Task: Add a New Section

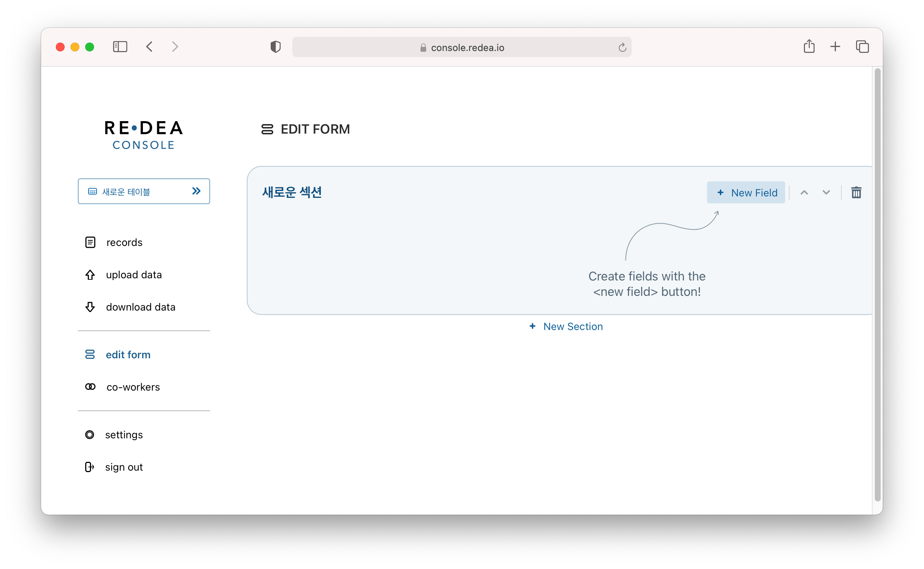Action: (566, 326)
